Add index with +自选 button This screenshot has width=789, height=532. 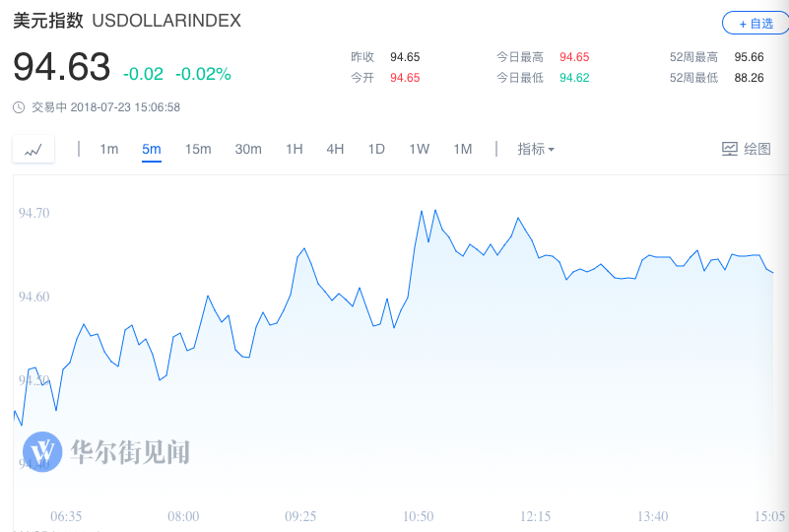756,24
